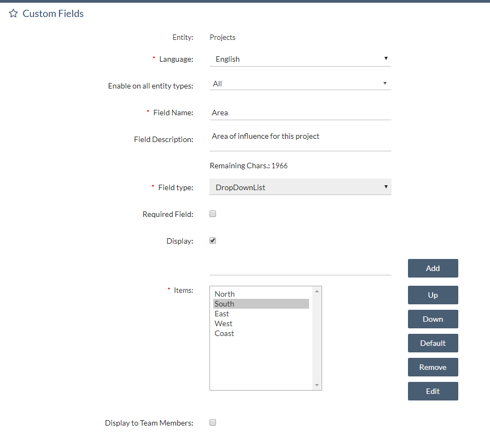Enable Display to Team Members
Screen dimensions: 490x448
coord(212,422)
